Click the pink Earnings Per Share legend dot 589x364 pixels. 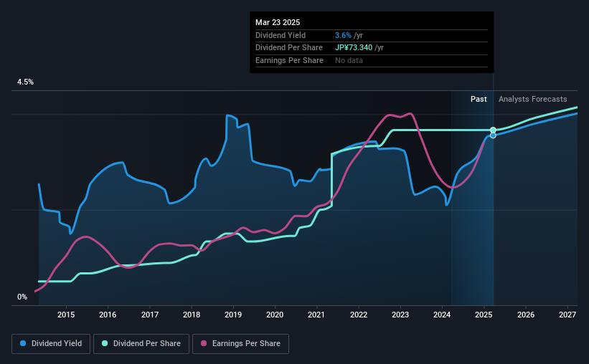coord(204,343)
